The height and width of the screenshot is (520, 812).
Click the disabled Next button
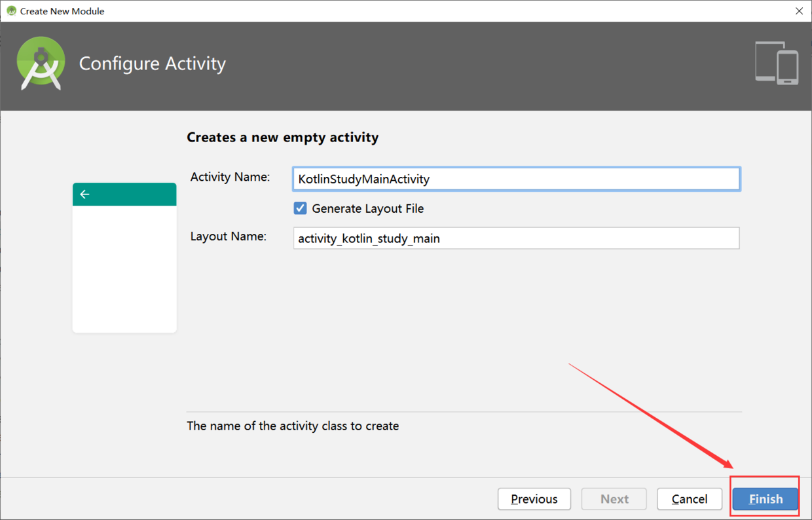point(614,499)
